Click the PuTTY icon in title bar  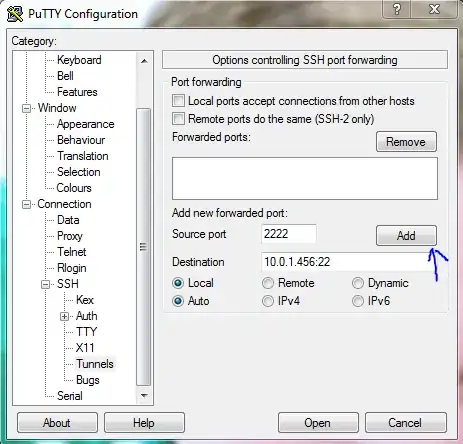coord(15,14)
